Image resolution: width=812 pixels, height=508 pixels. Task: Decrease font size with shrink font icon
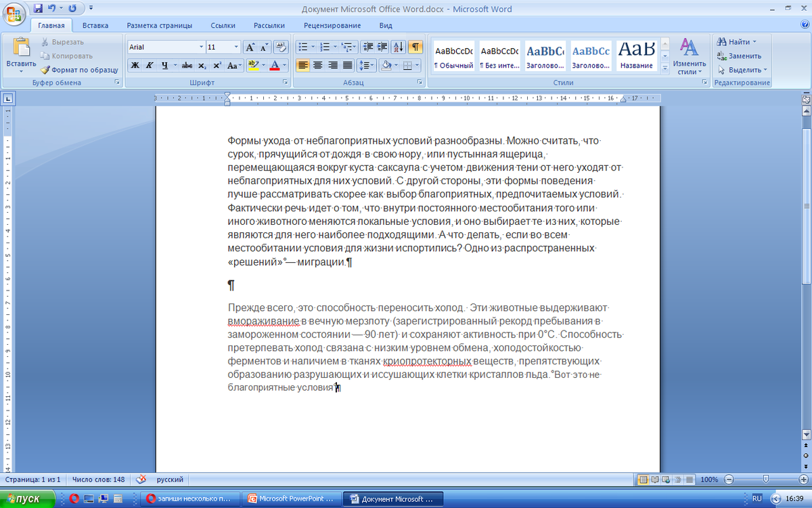[263, 47]
